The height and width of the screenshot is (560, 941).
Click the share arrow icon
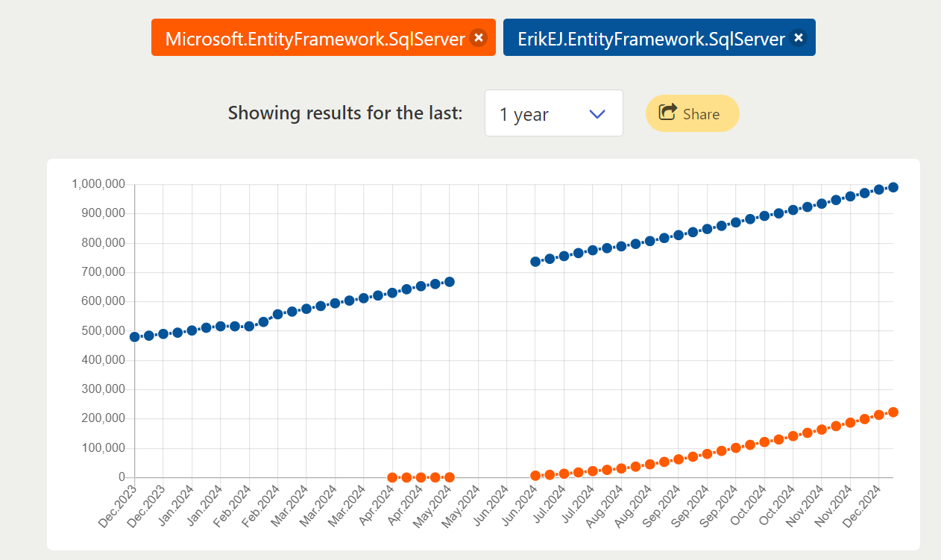[x=669, y=113]
